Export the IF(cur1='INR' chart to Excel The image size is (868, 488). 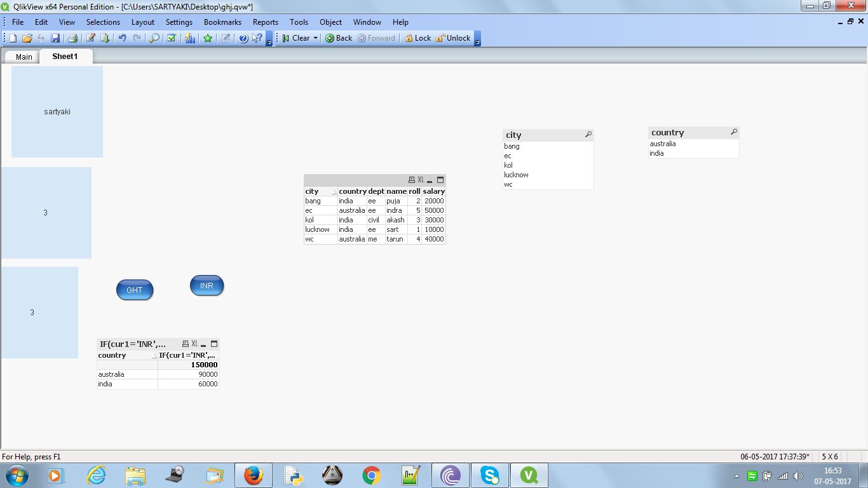pos(194,344)
